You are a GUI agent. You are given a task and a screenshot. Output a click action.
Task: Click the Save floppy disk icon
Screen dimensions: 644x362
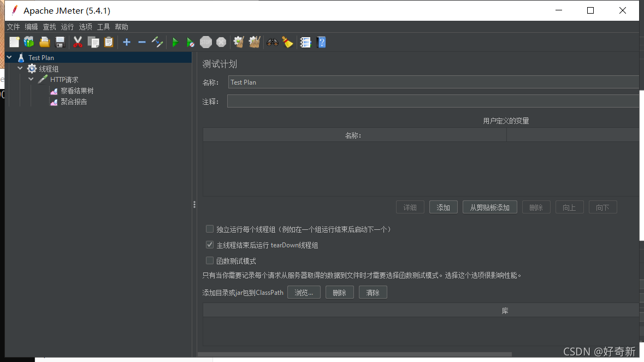60,42
